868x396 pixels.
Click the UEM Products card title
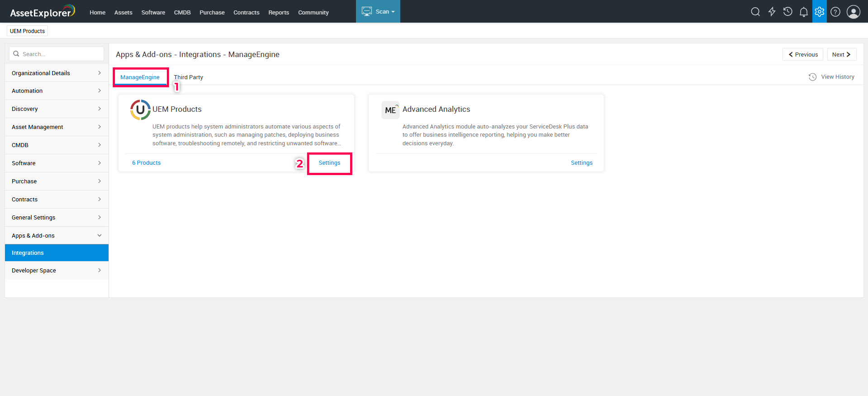click(x=177, y=109)
